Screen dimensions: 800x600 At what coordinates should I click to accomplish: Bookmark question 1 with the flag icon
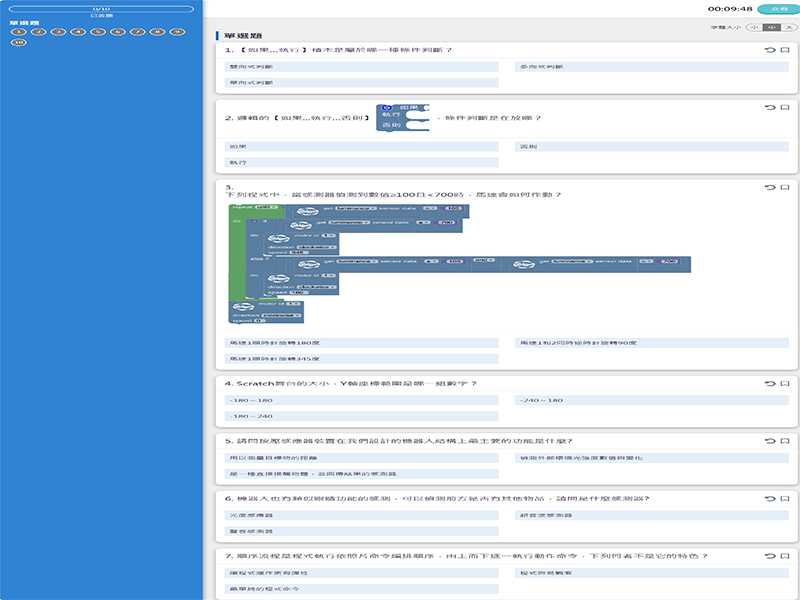point(785,50)
